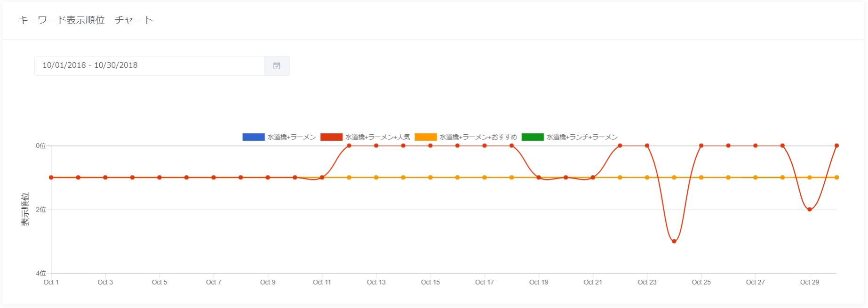The width and height of the screenshot is (868, 308).
Task: Hide the 水道橋+ランチ+ラーメン series label
Action: coord(582,137)
